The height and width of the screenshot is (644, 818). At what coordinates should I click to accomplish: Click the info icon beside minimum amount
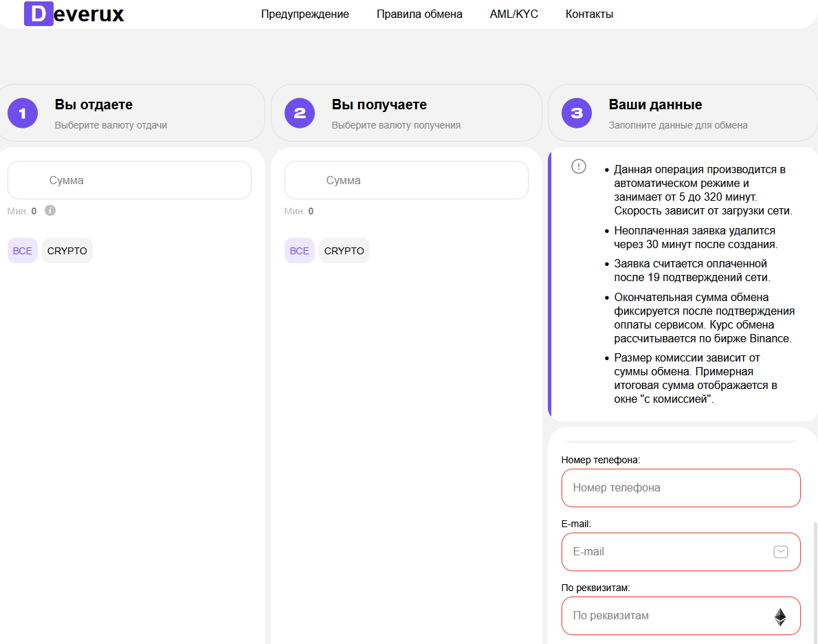pos(50,210)
